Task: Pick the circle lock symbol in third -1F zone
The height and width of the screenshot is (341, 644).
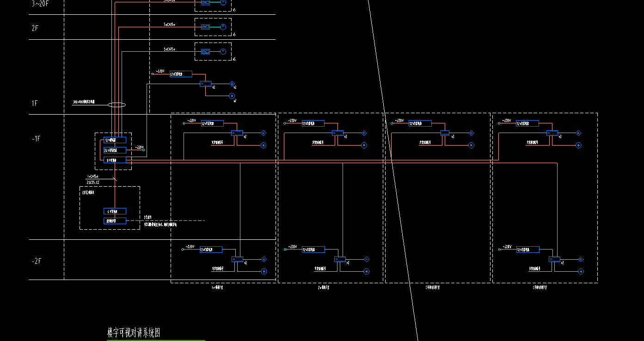Action: 471,145
